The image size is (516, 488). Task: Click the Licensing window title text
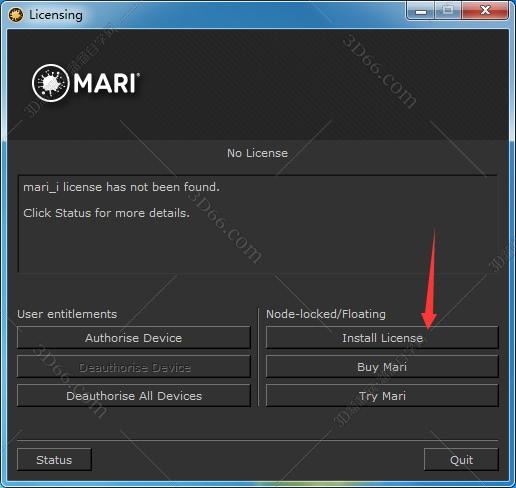pyautogui.click(x=56, y=15)
